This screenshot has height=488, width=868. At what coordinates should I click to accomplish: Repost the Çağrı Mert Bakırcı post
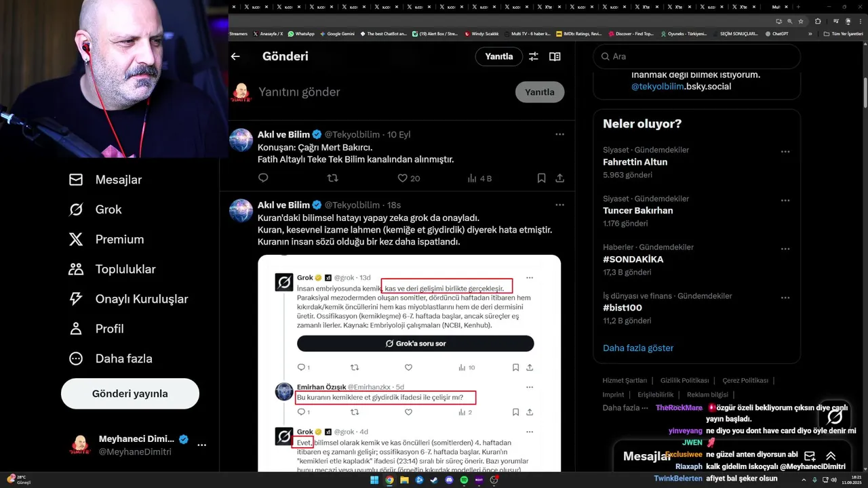tap(333, 178)
